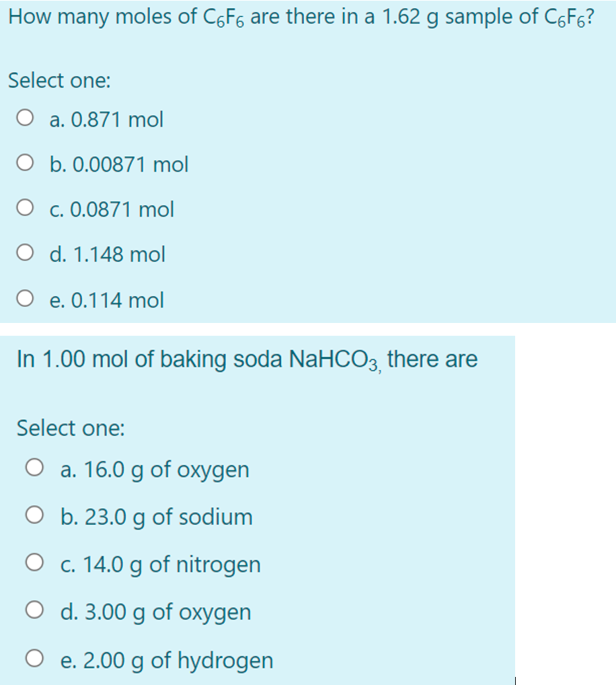The width and height of the screenshot is (616, 685).
Task: Select answer c. 0.0871 mol
Action: tap(25, 207)
